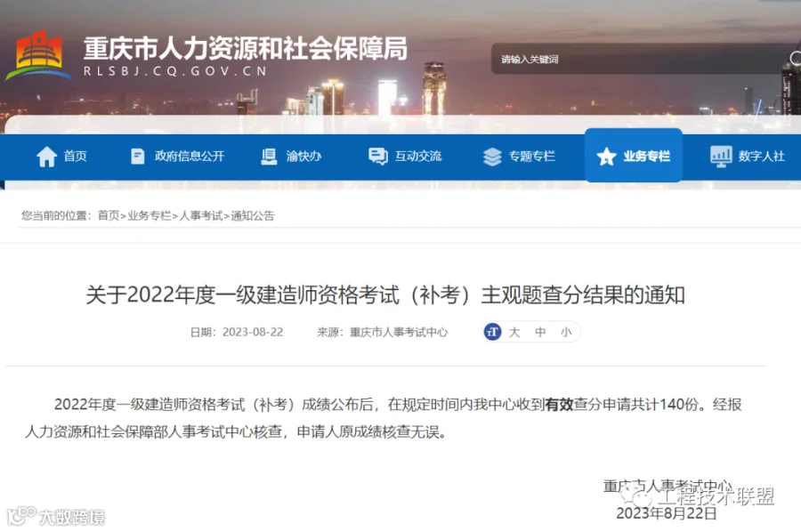Open the 业务专栏 tab
Image resolution: width=801 pixels, height=532 pixels.
click(x=634, y=155)
